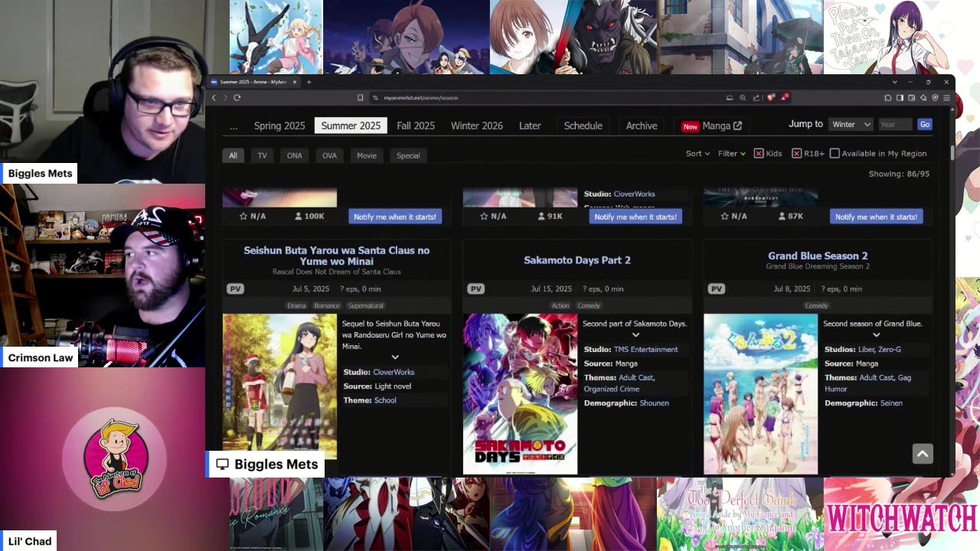Click the external link icon beside Manga
980x551 pixels.
click(x=738, y=126)
